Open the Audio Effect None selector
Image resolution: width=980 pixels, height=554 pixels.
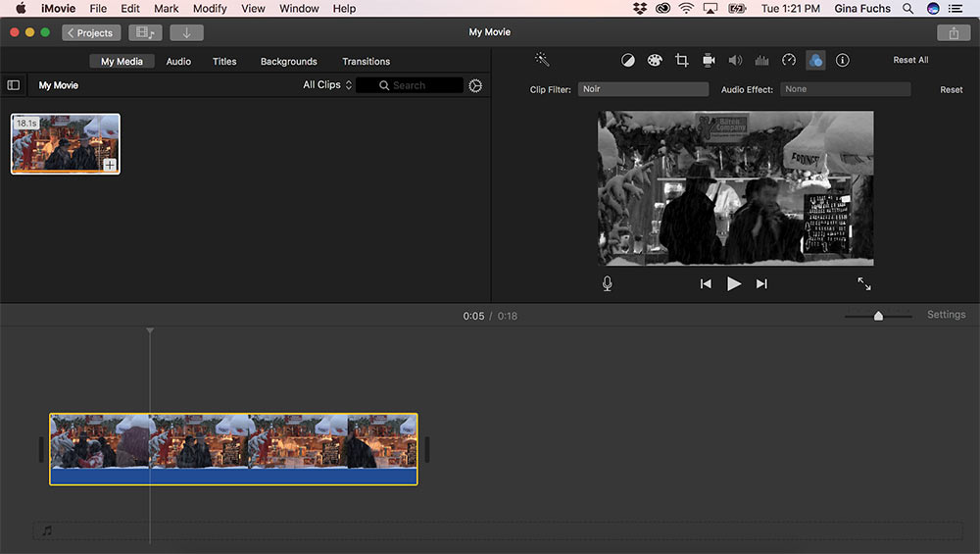click(x=845, y=89)
